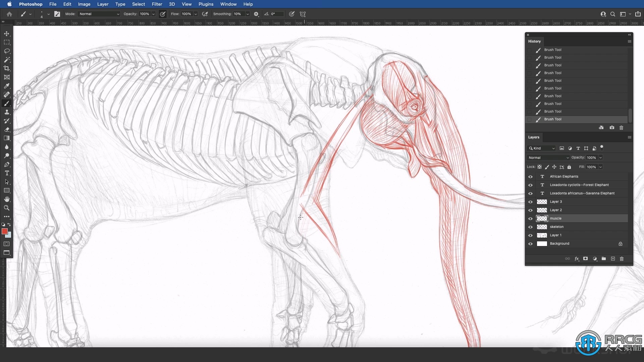Image resolution: width=644 pixels, height=362 pixels.
Task: Lock transparent pixels
Action: tap(539, 167)
